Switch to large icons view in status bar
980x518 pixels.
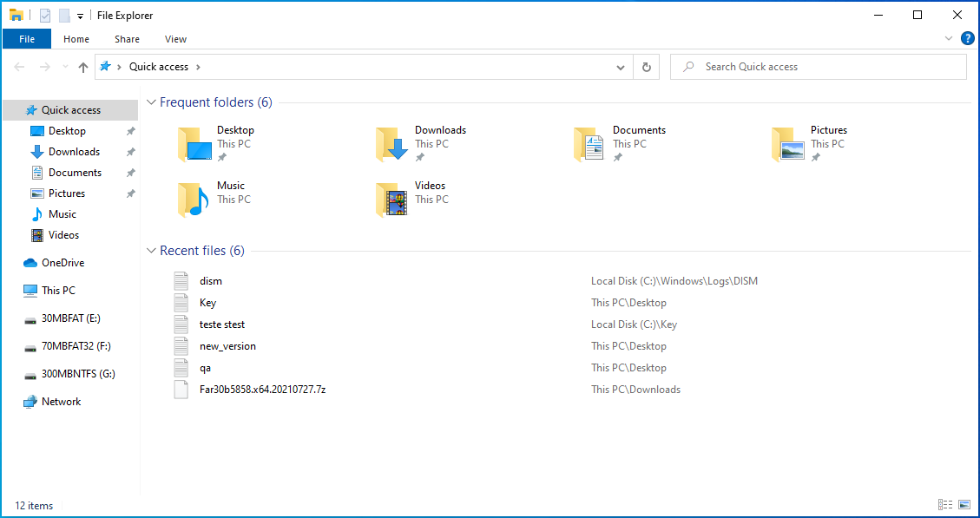964,505
